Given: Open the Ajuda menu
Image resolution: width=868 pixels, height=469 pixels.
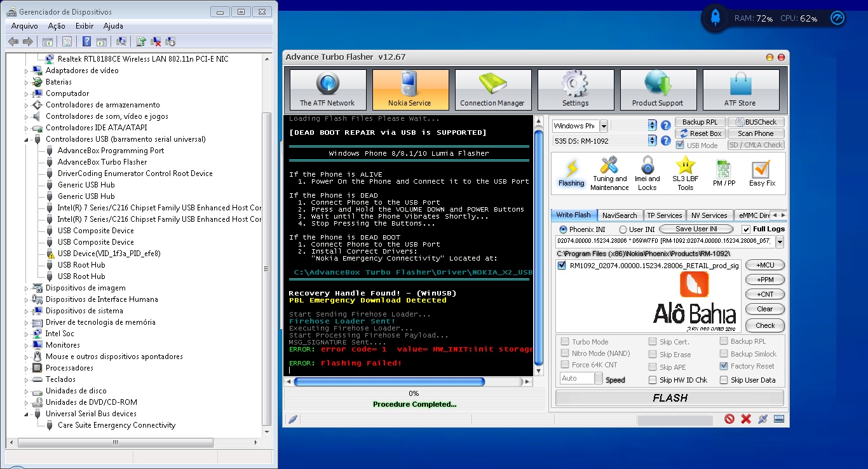Looking at the screenshot, I should coord(113,26).
